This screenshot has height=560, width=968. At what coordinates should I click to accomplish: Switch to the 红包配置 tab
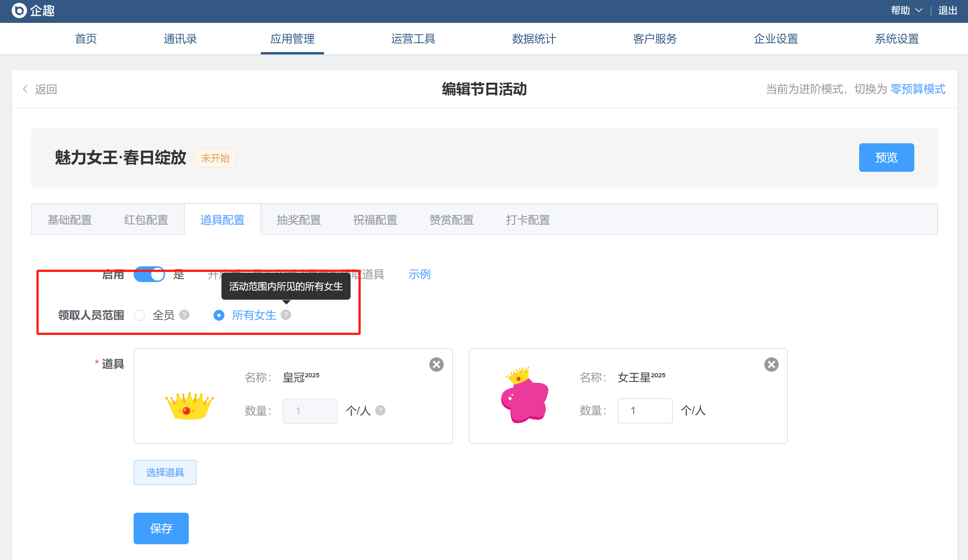[146, 220]
